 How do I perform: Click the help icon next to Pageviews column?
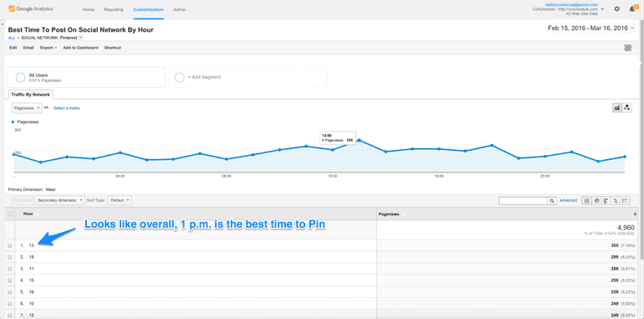tap(404, 214)
